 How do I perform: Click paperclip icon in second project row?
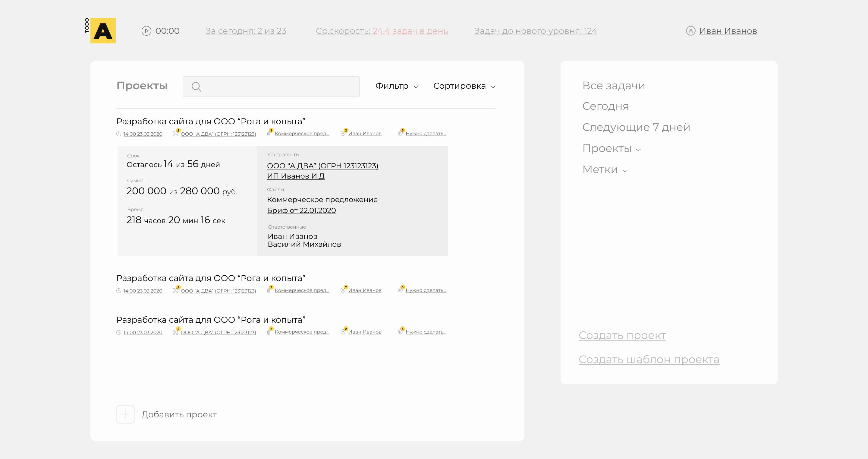pyautogui.click(x=269, y=290)
